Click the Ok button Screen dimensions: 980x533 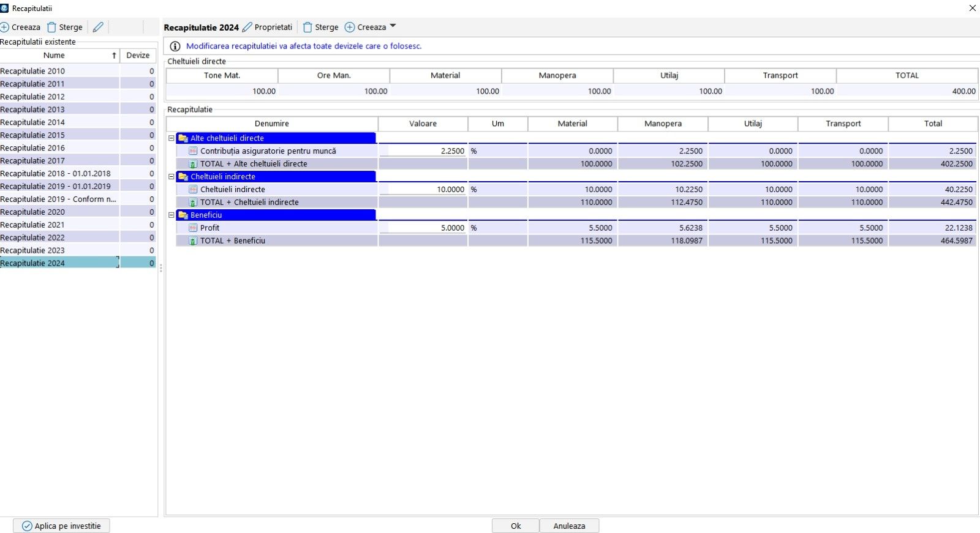[x=516, y=526]
